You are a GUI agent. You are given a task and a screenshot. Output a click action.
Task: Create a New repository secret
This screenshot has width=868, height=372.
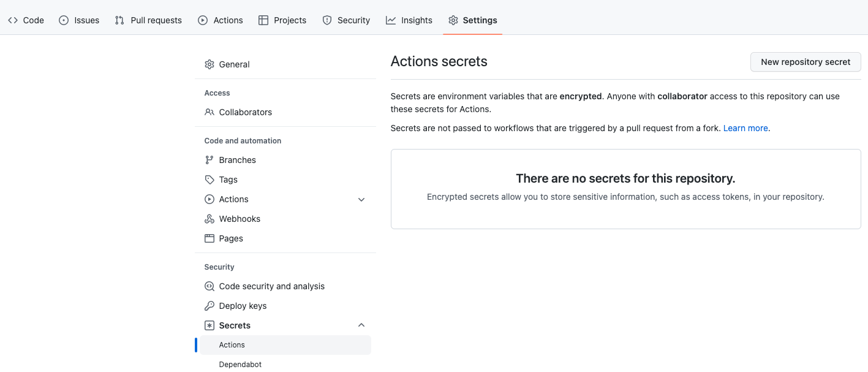[806, 62]
